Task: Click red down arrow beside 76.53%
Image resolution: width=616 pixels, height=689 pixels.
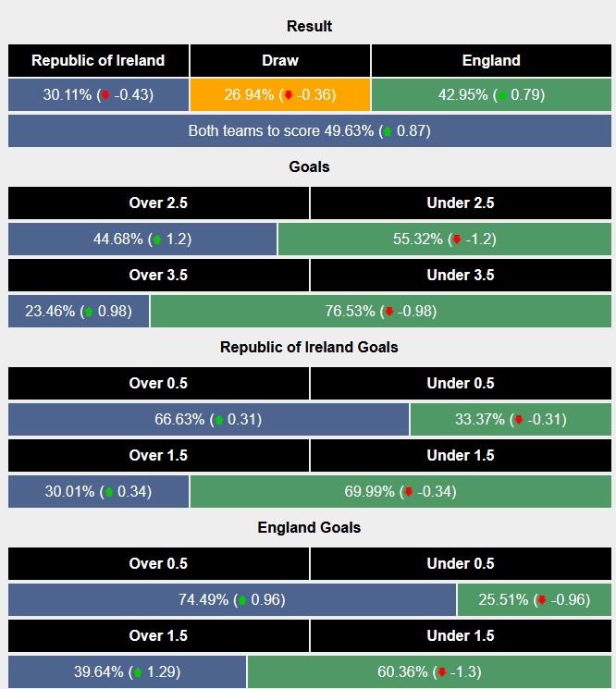Action: coord(388,312)
